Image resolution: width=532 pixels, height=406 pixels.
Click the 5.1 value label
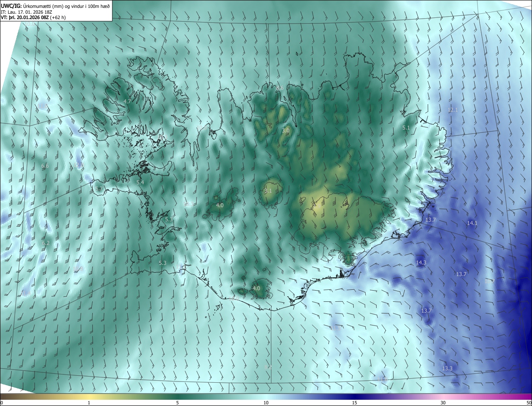[406, 128]
